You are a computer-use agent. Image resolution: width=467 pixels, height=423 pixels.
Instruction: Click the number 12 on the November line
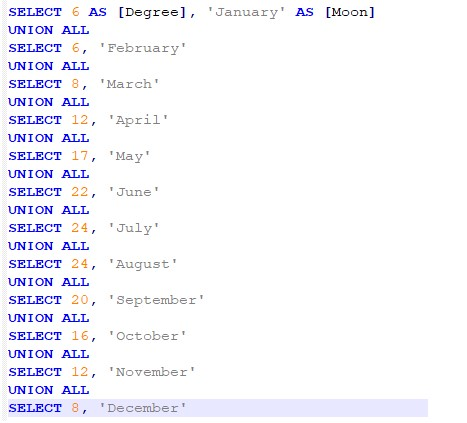(x=80, y=372)
